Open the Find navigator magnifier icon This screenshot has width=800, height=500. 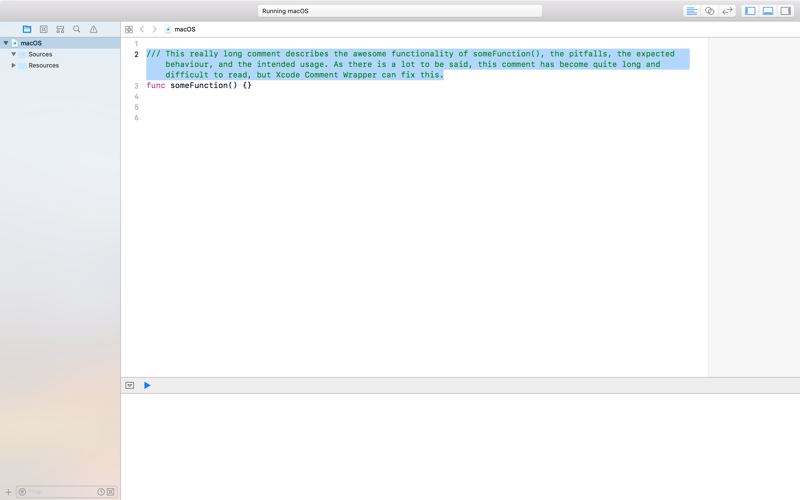(77, 29)
